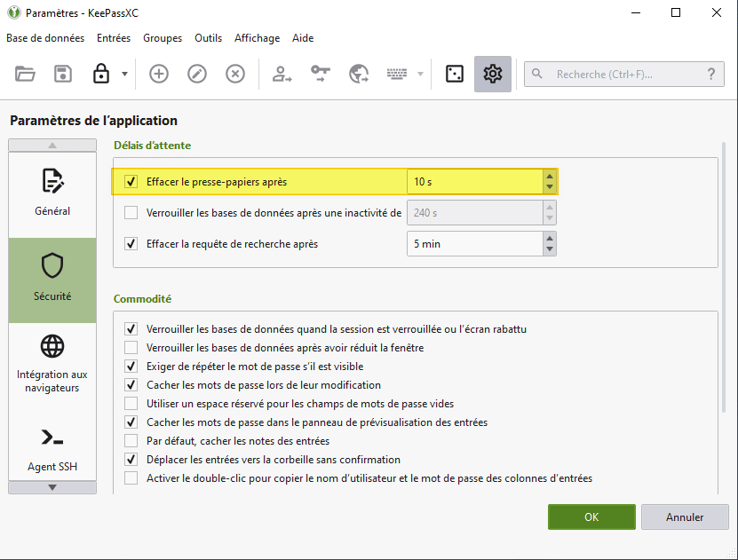Disable clearing the clipboard after 10 seconds
Screen dimensions: 738x560
(131, 181)
